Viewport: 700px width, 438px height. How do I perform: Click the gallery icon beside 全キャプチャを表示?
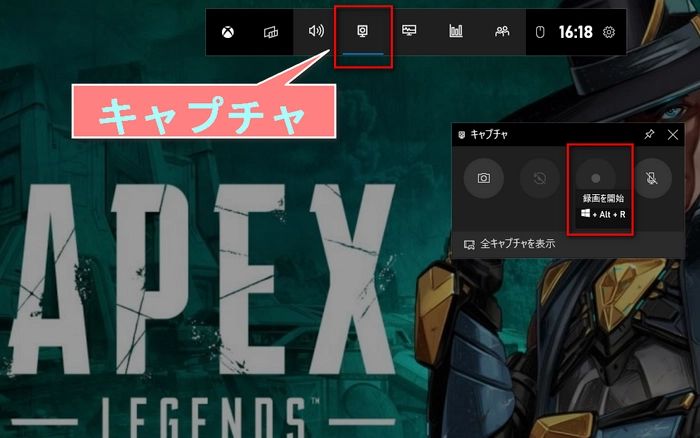[x=469, y=245]
